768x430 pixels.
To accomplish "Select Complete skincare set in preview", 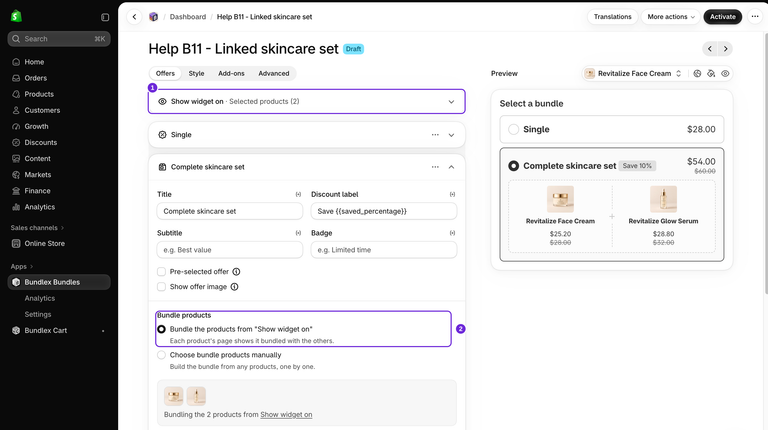I will (x=513, y=166).
